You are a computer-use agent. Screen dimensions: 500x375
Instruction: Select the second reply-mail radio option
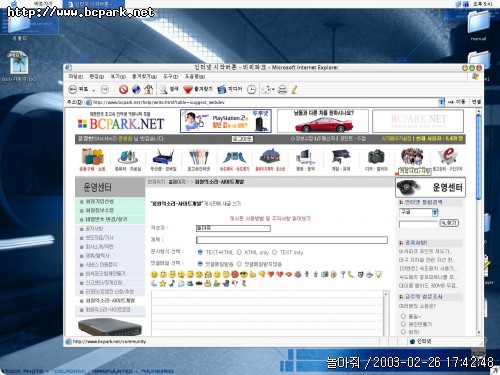pyautogui.click(x=239, y=264)
